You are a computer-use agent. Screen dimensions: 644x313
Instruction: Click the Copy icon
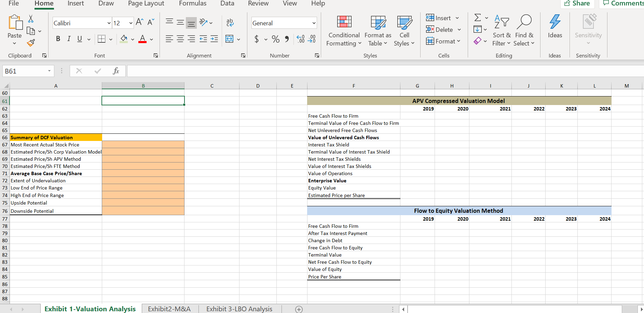[x=31, y=31]
